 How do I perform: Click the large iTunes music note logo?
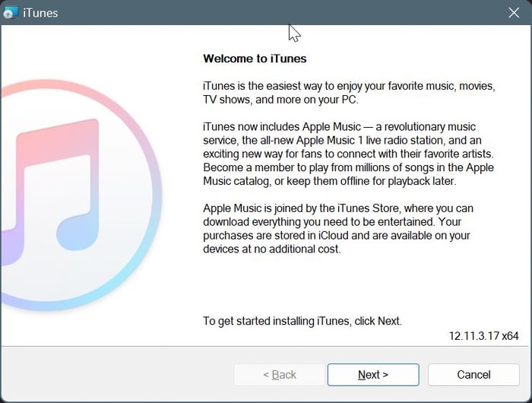pos(81,195)
